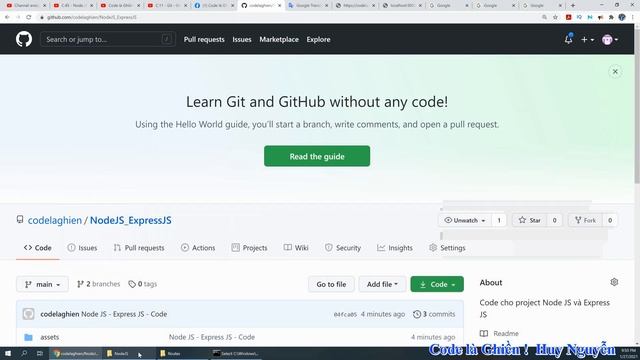Switch to NodeJS folder taskbar item
The height and width of the screenshot is (360, 640).
point(129,353)
